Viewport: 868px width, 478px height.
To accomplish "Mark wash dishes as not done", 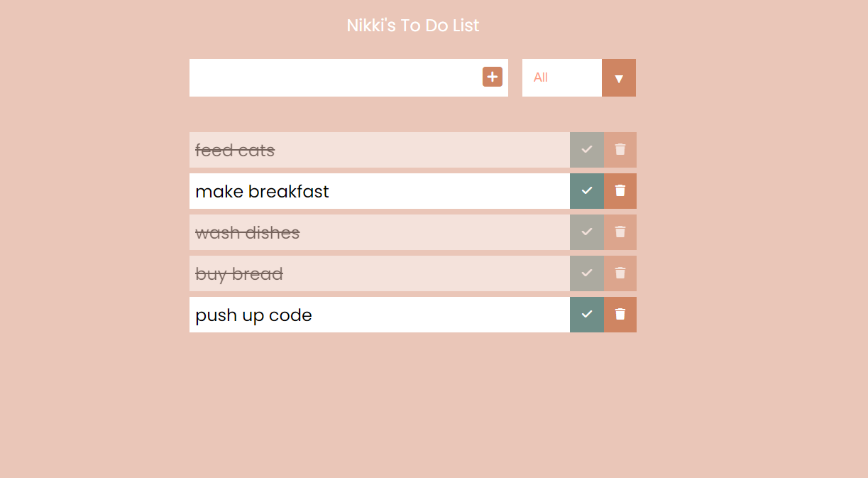I will tap(586, 232).
